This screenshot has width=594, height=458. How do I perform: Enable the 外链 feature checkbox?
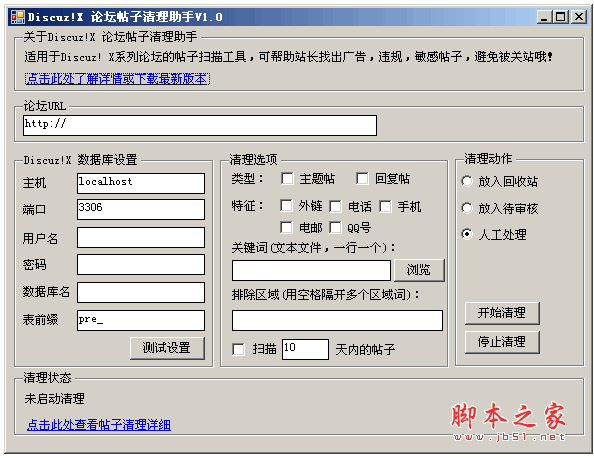(x=286, y=206)
